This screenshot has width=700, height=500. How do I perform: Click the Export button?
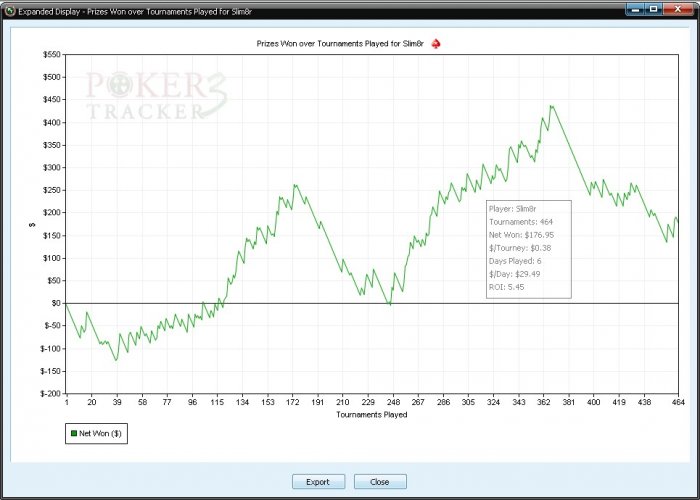coord(318,482)
